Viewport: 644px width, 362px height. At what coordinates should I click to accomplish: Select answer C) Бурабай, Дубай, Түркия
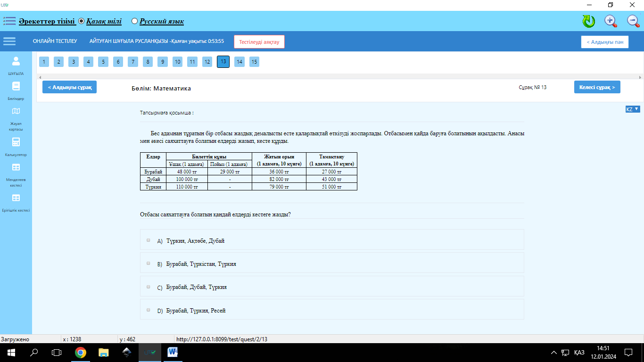point(149,287)
